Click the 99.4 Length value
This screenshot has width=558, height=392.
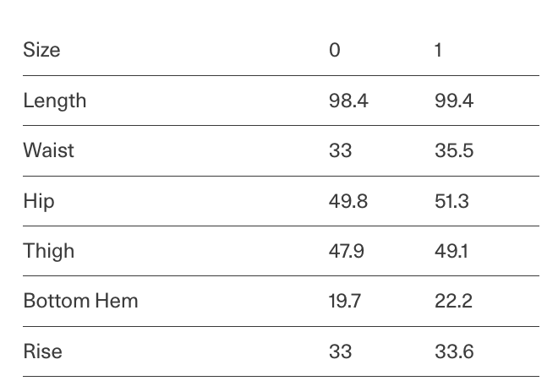pos(454,101)
